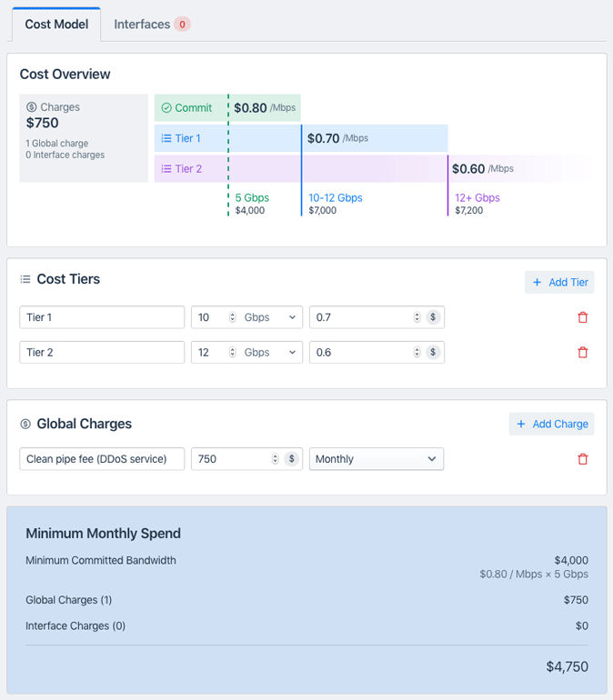
Task: Open the Tier 2 Gbps unit dropdown
Action: click(271, 353)
